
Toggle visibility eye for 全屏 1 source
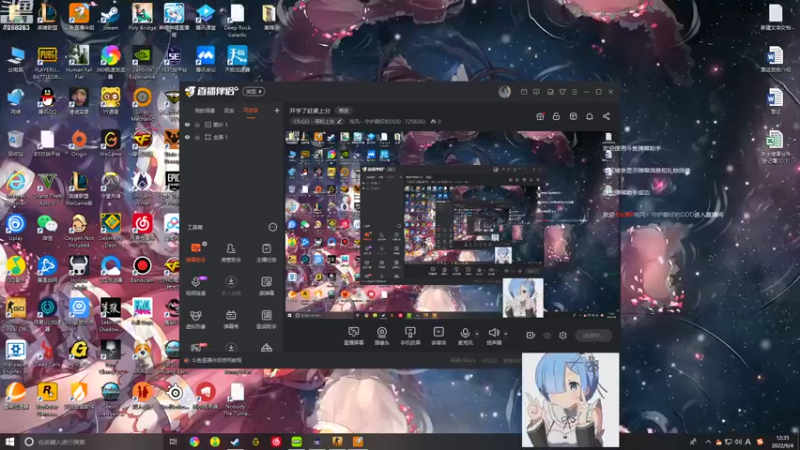[x=187, y=137]
